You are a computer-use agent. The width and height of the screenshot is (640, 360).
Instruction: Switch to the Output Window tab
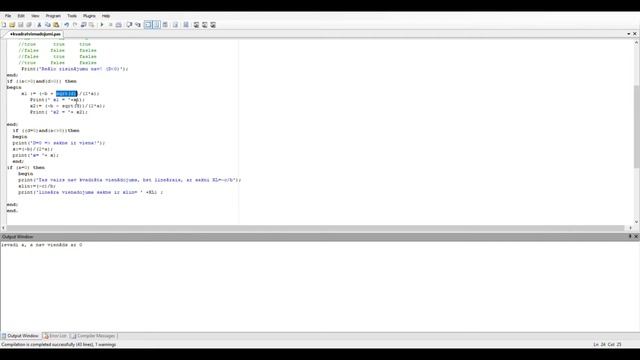point(20,336)
